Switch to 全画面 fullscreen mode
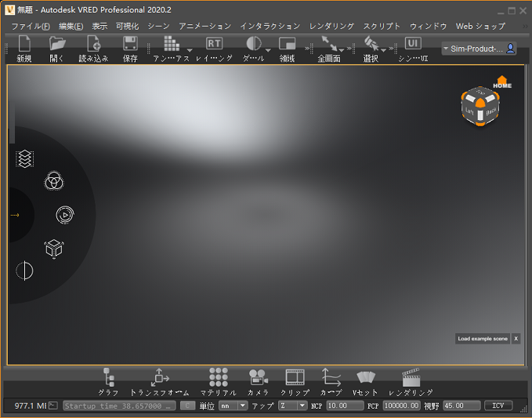Screen dimensions: 532x418 click(329, 43)
